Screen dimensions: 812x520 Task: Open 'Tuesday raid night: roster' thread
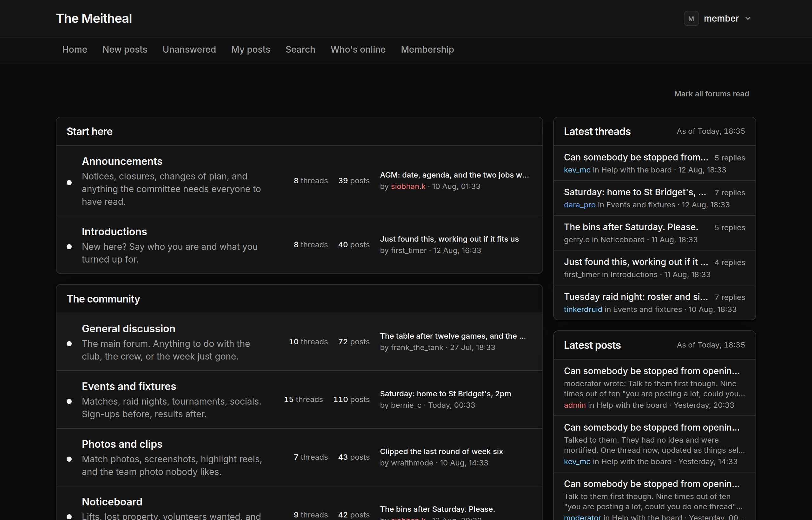click(x=636, y=297)
